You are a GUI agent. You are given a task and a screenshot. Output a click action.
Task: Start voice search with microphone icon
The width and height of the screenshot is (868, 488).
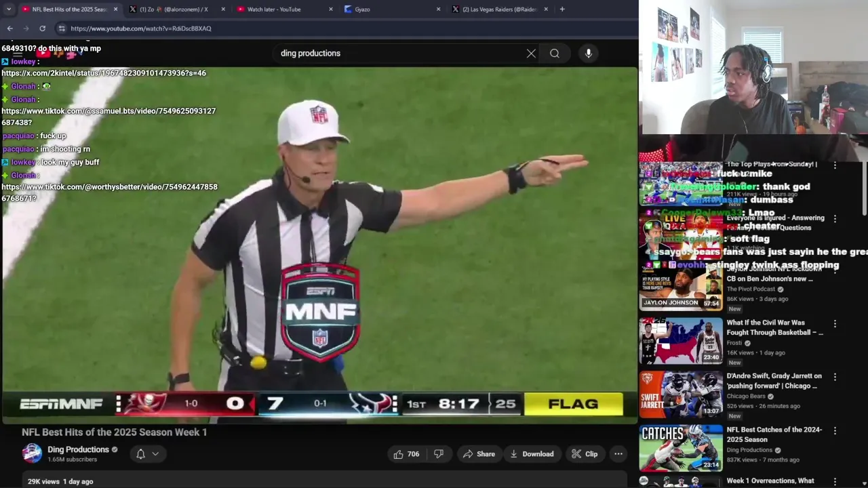589,53
